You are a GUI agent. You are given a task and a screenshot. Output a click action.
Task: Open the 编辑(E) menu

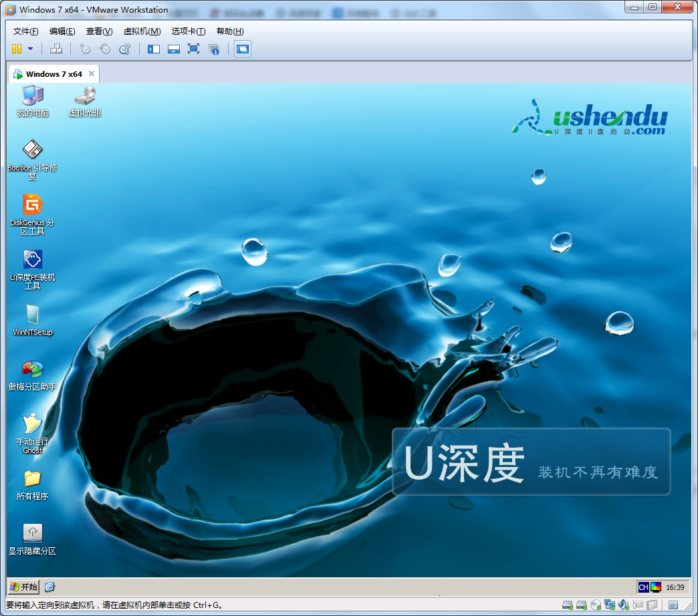click(x=62, y=31)
